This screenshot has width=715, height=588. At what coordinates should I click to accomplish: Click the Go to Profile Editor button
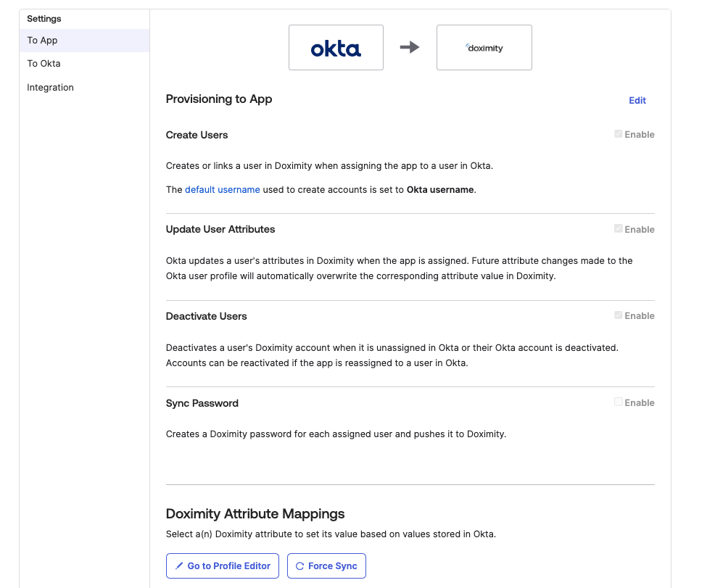pos(223,566)
